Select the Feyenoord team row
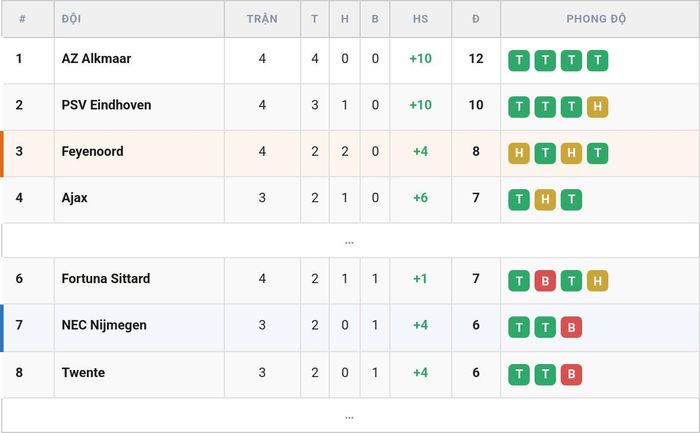Image resolution: width=700 pixels, height=433 pixels. click(350, 153)
